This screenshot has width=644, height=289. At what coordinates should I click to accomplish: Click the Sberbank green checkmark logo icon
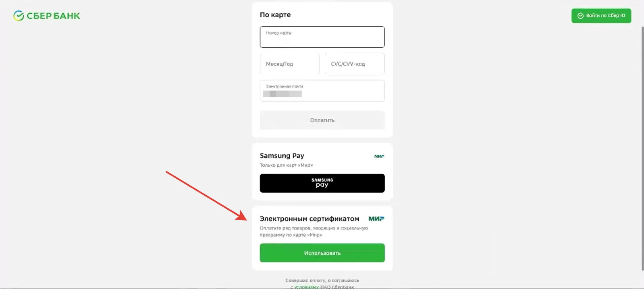coord(19,16)
